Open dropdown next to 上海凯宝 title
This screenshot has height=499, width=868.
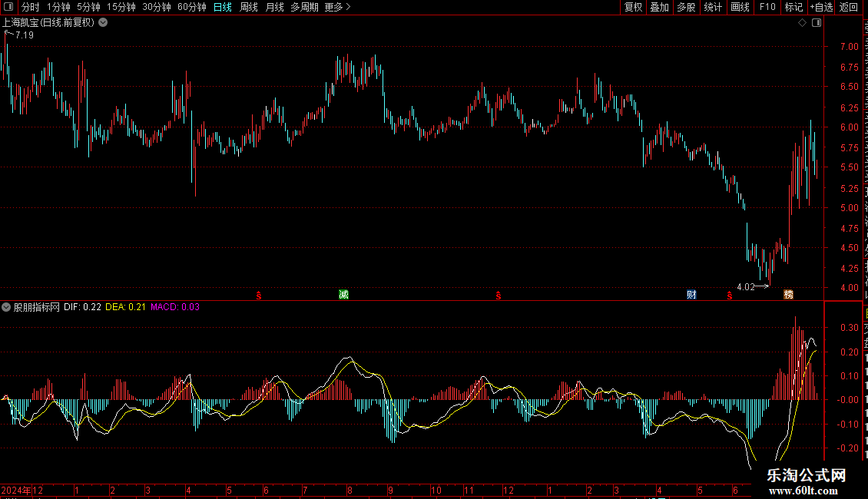[x=103, y=23]
